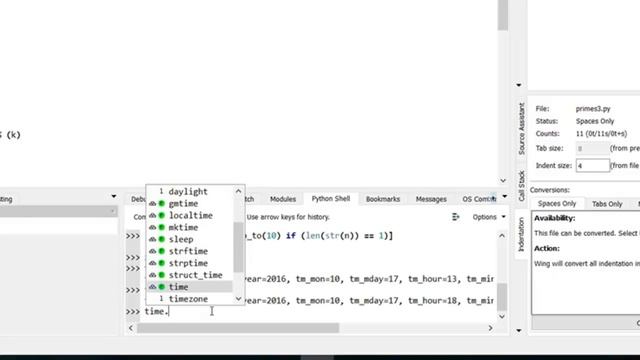Pick strptime from the autocomplete list
The height and width of the screenshot is (360, 640).
[189, 263]
